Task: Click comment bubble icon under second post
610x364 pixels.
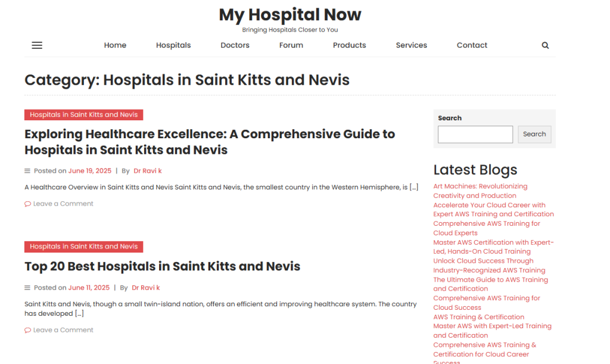Action: (27, 330)
